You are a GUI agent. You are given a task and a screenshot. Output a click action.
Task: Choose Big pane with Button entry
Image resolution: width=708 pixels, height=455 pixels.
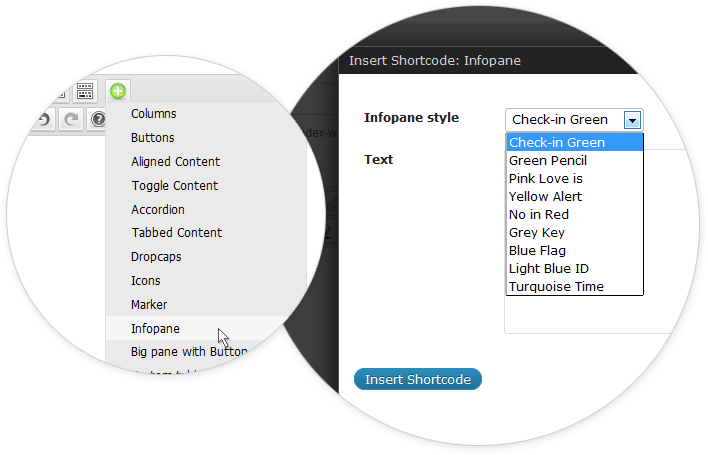click(x=188, y=352)
